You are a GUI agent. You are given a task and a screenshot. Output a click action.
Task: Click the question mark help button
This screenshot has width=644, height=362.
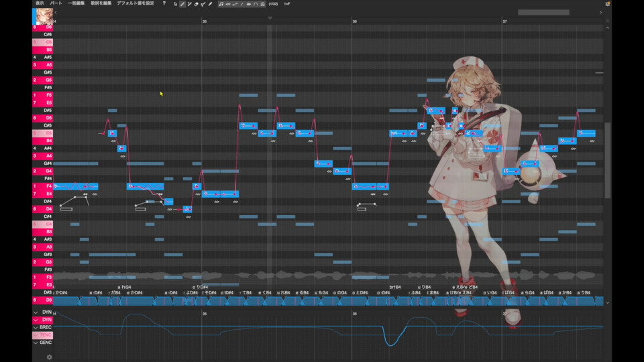coord(164,3)
